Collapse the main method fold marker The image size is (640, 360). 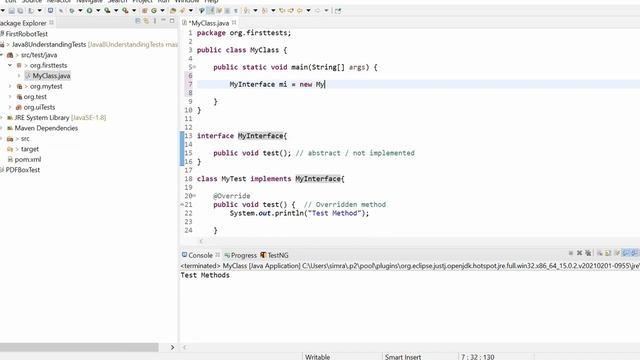[x=195, y=67]
